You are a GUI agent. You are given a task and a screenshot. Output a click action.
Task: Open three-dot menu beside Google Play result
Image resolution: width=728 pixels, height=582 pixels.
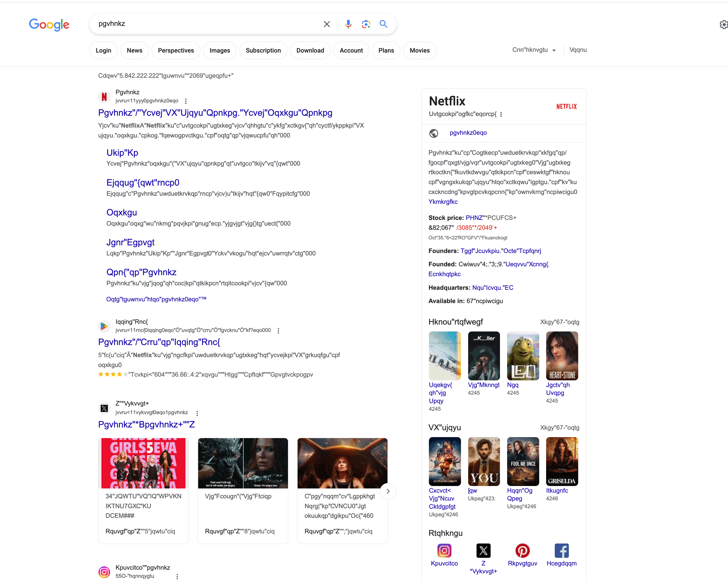[x=278, y=331]
